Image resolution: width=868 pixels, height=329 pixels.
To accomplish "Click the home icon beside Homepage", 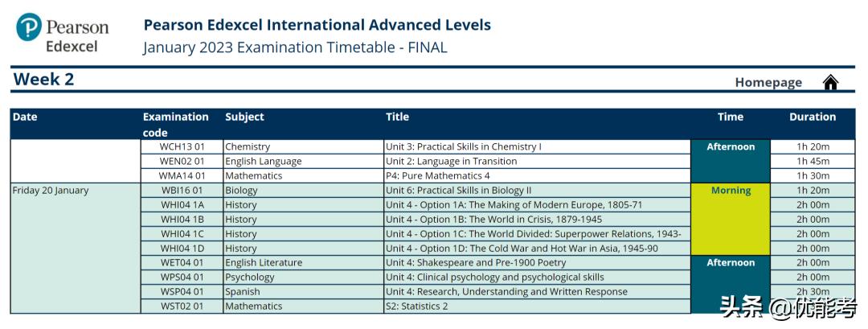I will (x=830, y=82).
